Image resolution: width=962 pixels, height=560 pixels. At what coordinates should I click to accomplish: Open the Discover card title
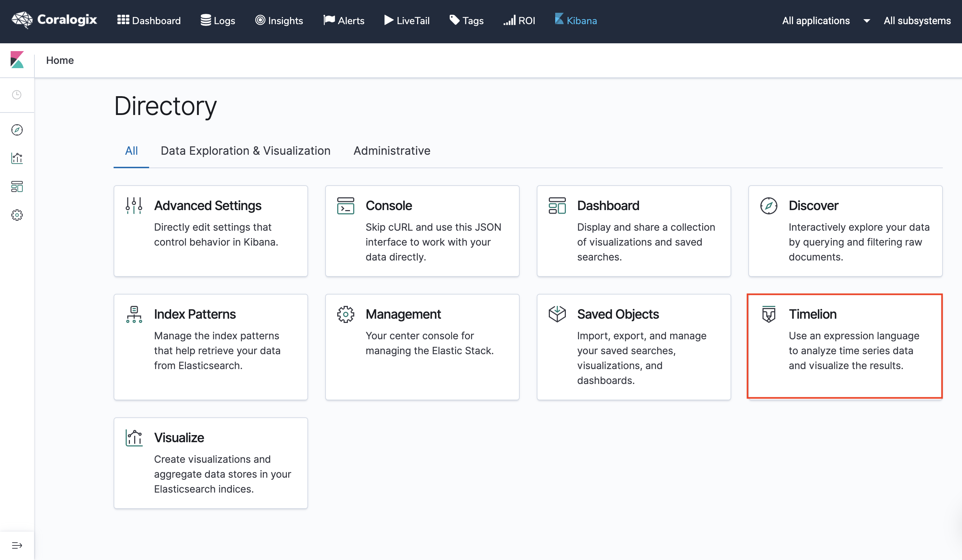[x=814, y=205]
